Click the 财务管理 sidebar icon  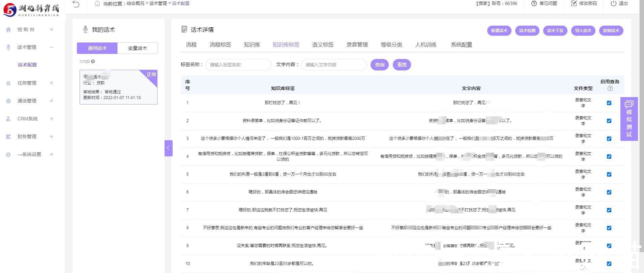click(8, 137)
